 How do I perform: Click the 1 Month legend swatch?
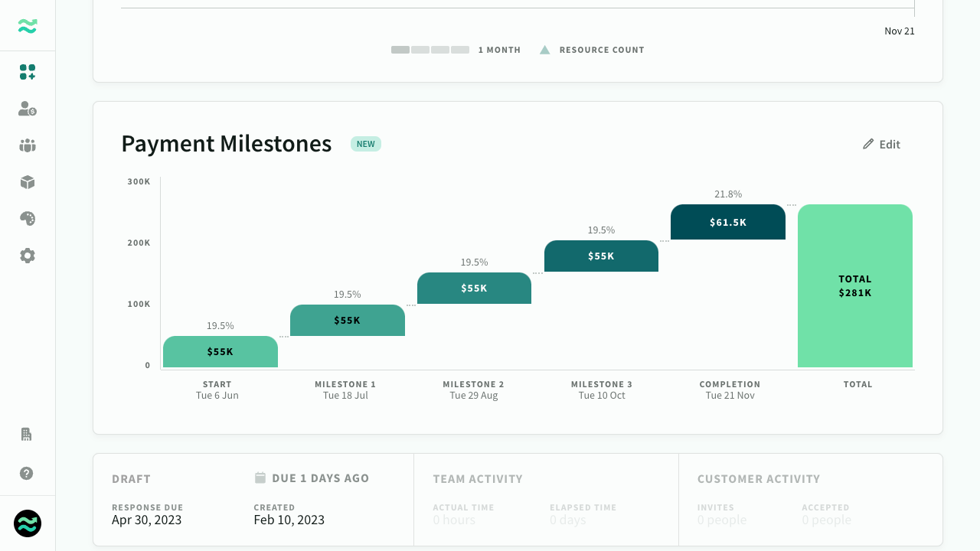click(x=430, y=50)
